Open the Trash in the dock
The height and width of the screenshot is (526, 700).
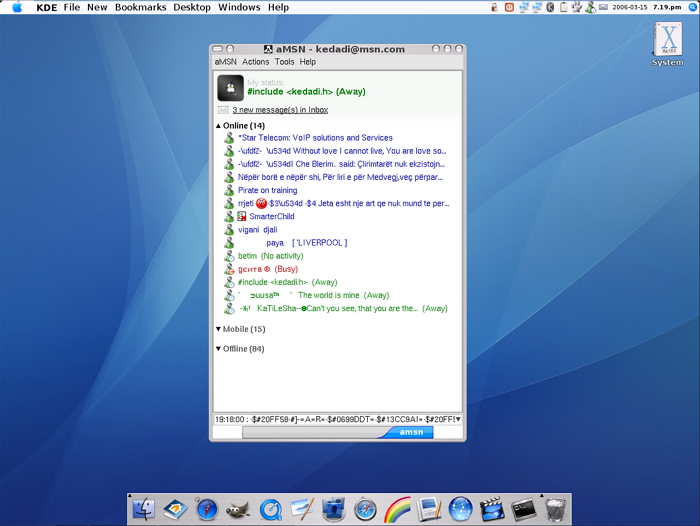[555, 509]
